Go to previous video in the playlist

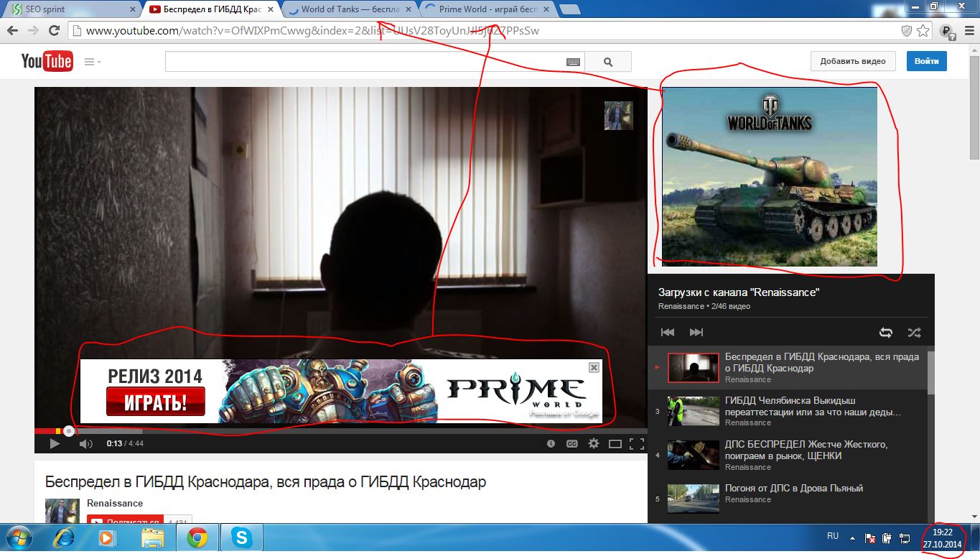668,333
